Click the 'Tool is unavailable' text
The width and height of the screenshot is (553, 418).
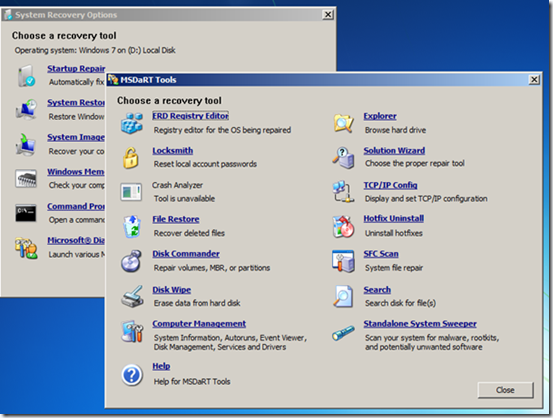point(184,199)
